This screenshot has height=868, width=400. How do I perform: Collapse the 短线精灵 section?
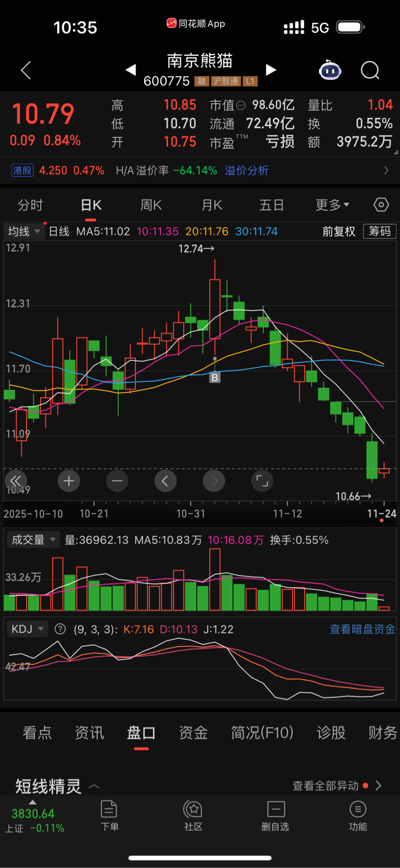click(x=94, y=786)
